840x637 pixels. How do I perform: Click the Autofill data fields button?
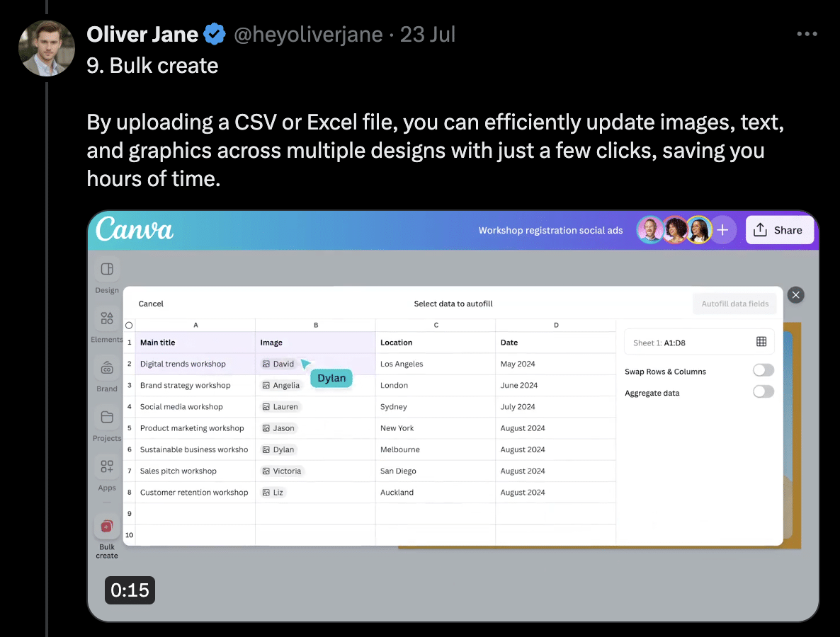click(x=734, y=303)
